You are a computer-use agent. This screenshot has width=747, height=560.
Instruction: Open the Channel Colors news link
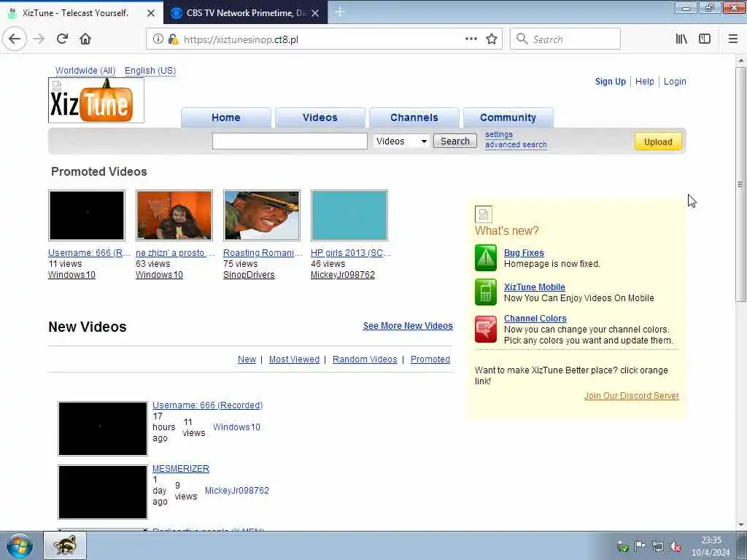point(535,319)
